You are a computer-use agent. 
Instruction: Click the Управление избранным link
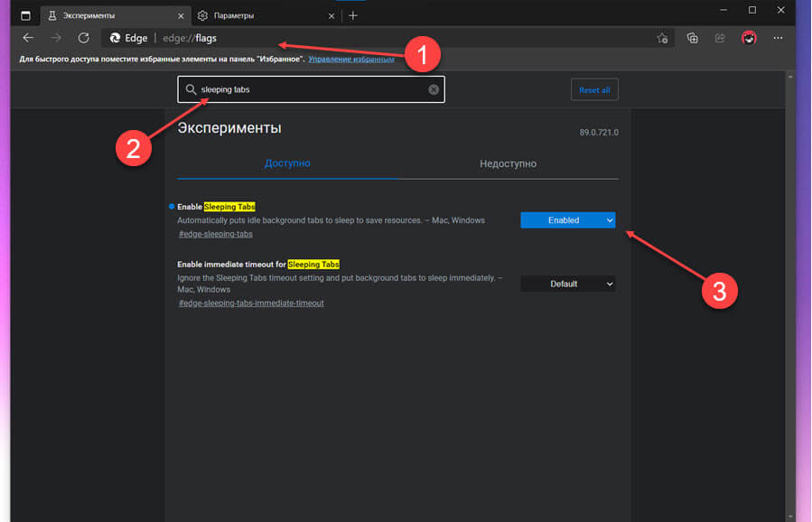click(x=351, y=59)
